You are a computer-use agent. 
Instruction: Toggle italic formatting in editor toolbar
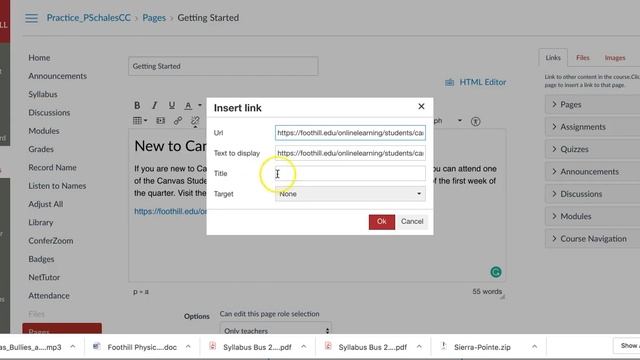pyautogui.click(x=154, y=105)
